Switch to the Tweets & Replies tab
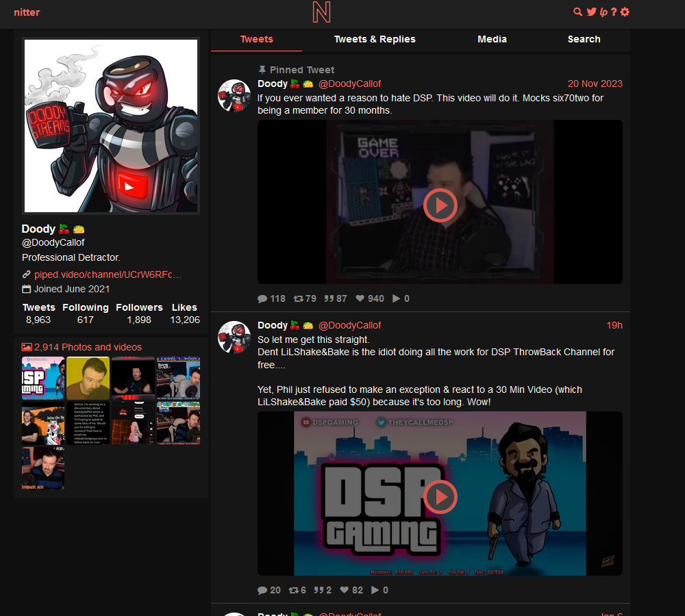This screenshot has height=616, width=685. (375, 39)
